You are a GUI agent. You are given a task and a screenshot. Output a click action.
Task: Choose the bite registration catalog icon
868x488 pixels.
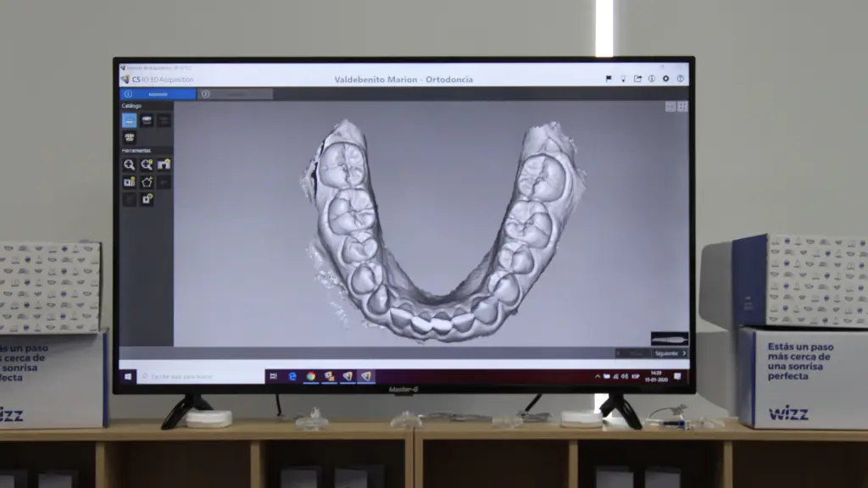click(x=130, y=137)
